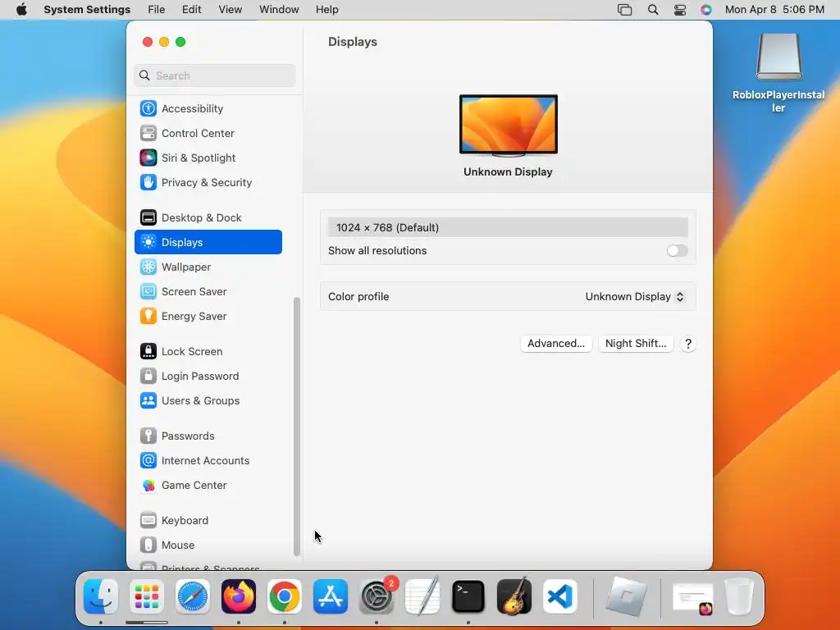
Task: Open Night Shift... settings
Action: [636, 344]
